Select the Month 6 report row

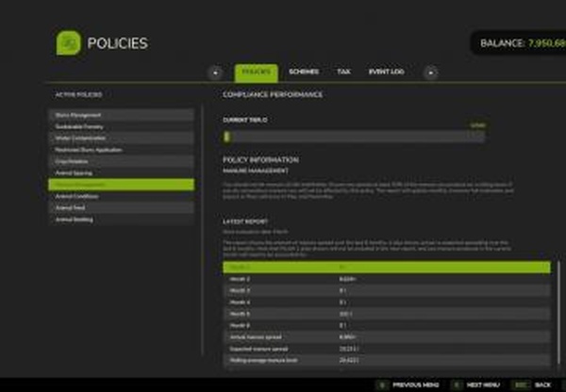pos(387,325)
